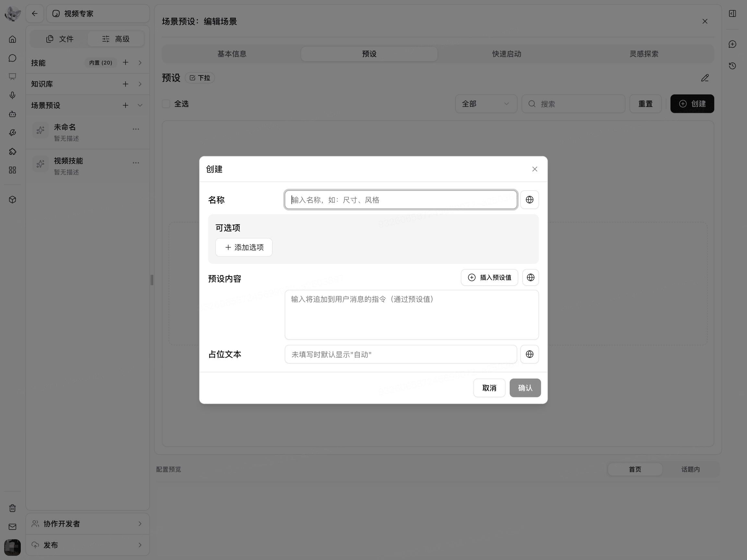Click the new chat plus icon at right
747x560 pixels.
click(732, 44)
